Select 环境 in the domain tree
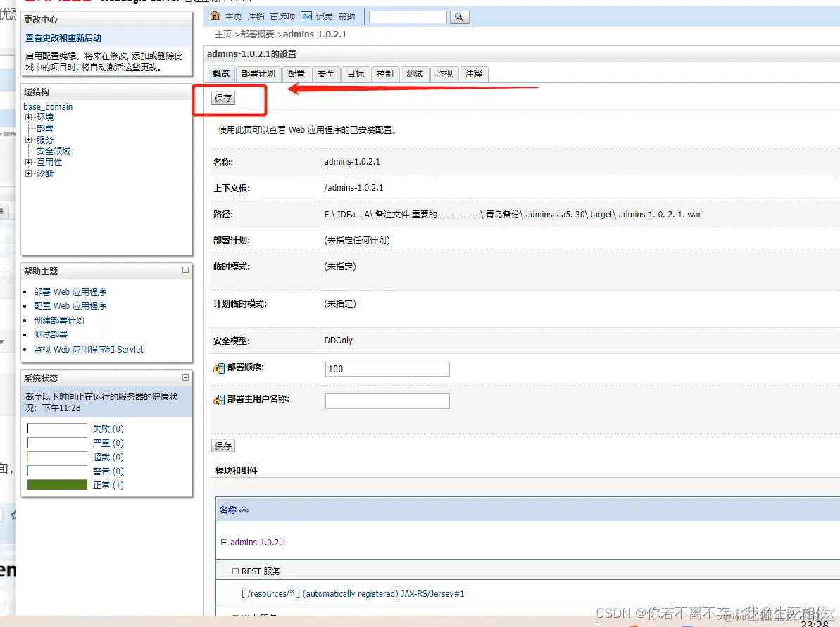 [45, 117]
